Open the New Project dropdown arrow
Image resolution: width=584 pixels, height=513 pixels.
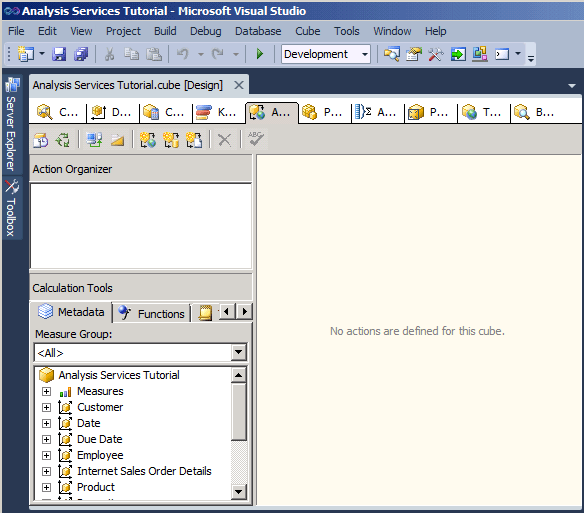pyautogui.click(x=42, y=54)
